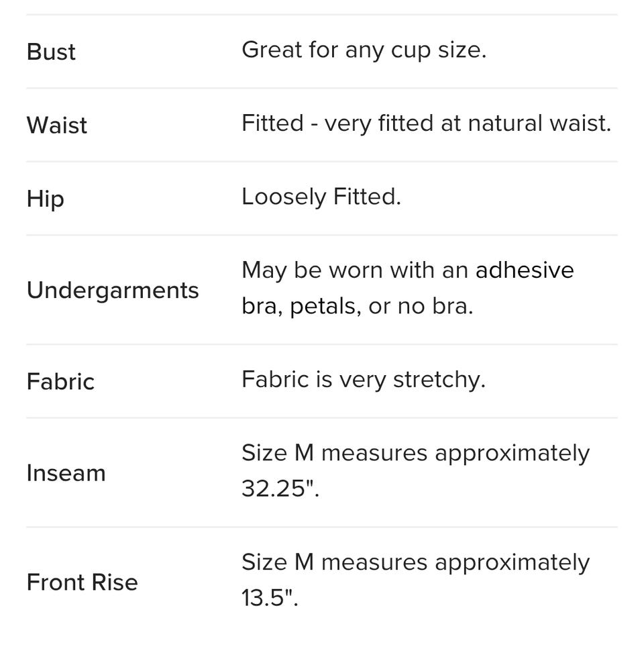Image resolution: width=644 pixels, height=669 pixels.
Task: Click "Size M measures approximately" in Front Rise row
Action: click(x=415, y=562)
